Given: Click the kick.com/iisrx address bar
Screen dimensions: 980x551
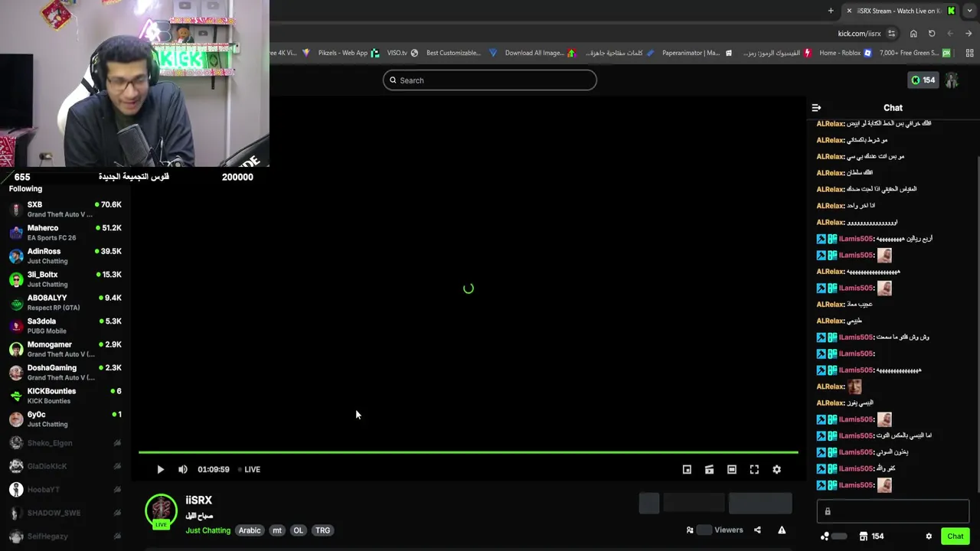Looking at the screenshot, I should (x=859, y=34).
